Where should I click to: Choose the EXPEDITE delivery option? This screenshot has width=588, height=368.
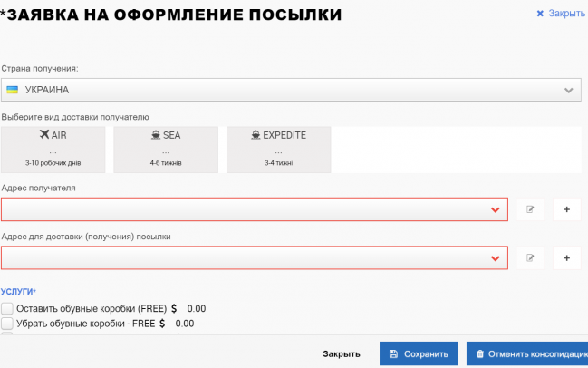click(x=278, y=149)
